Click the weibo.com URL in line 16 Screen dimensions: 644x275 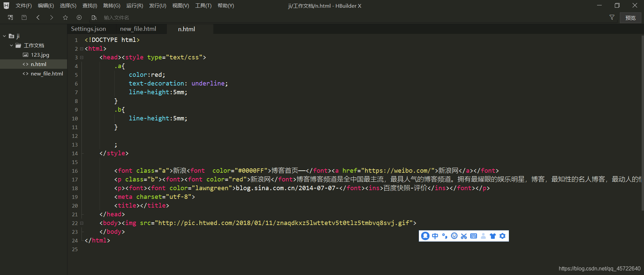tap(400, 171)
